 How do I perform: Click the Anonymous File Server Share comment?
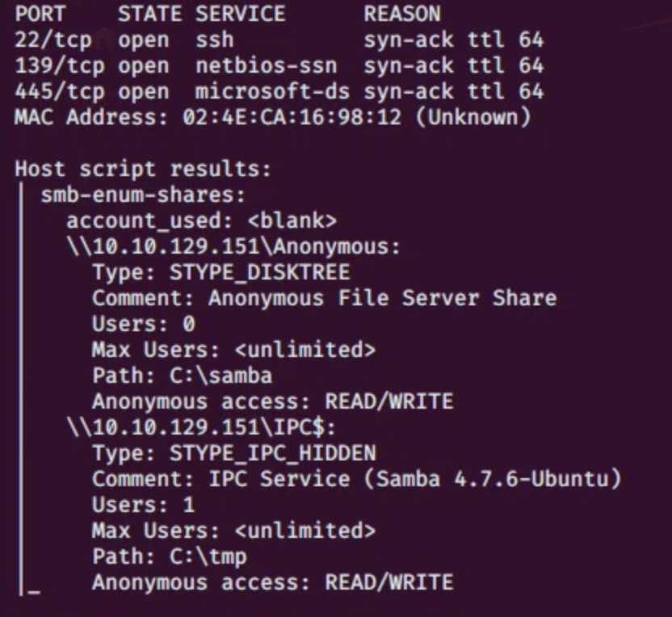382,299
